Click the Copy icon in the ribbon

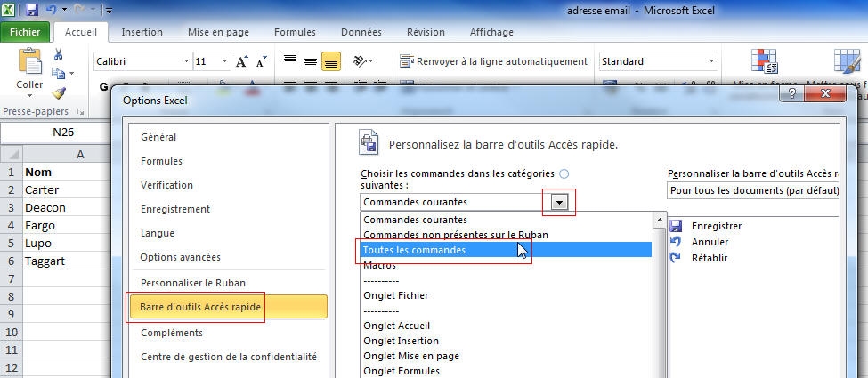tap(58, 73)
